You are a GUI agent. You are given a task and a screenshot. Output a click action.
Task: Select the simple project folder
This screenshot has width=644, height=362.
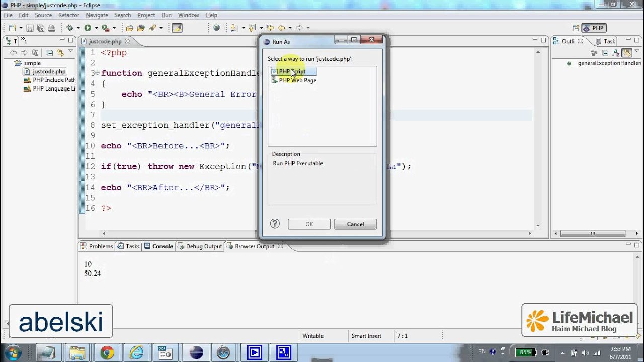[28, 63]
